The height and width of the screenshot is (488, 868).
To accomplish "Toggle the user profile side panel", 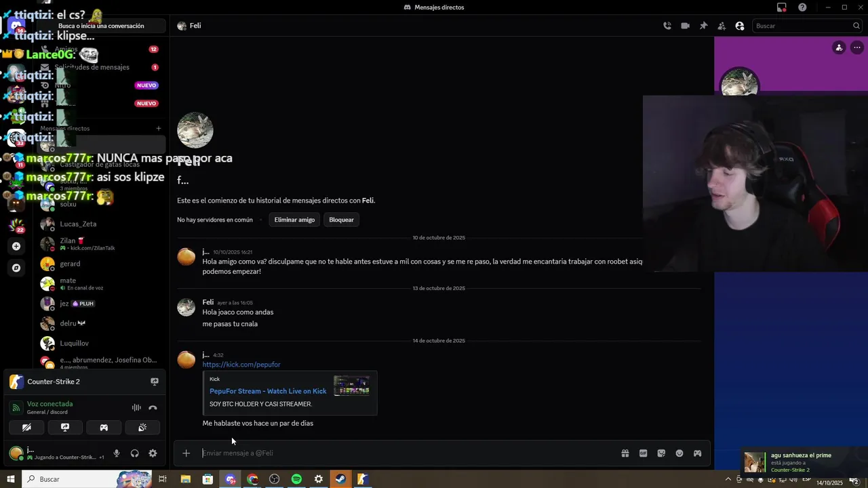I will [x=740, y=26].
